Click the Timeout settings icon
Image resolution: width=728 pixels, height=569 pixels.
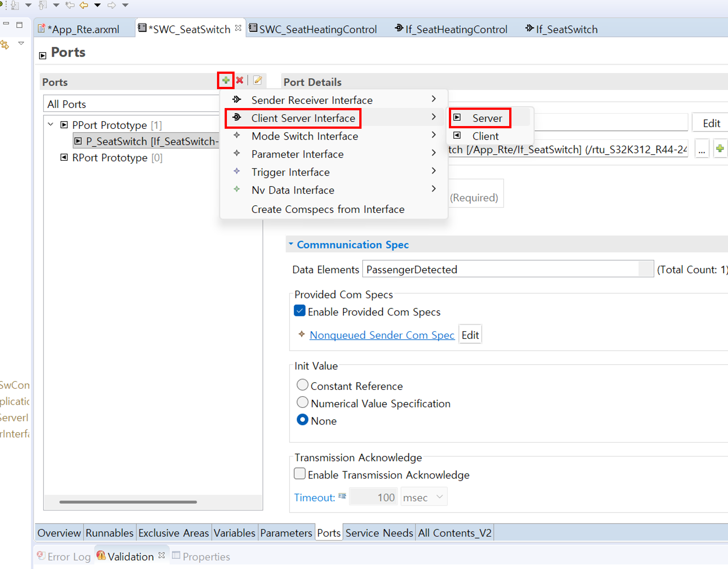342,497
